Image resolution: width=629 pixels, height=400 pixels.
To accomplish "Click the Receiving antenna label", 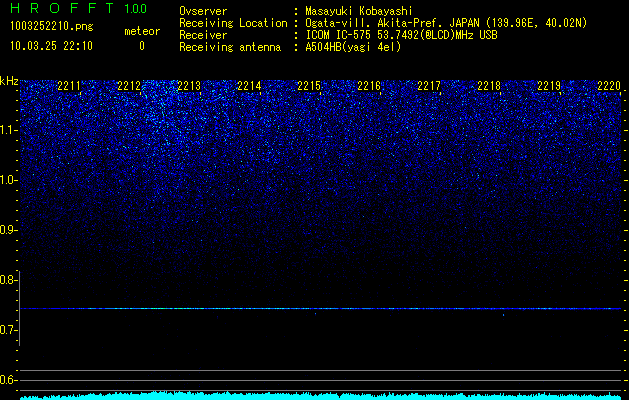I will (230, 47).
